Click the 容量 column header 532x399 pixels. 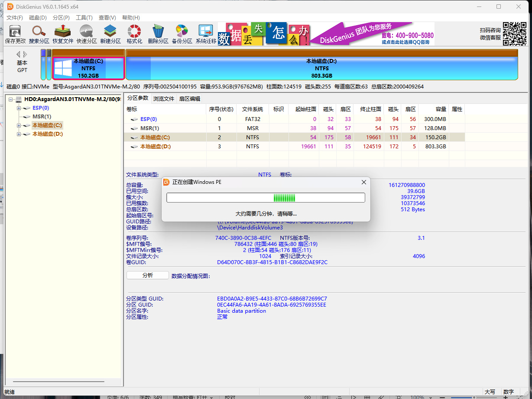click(x=434, y=109)
